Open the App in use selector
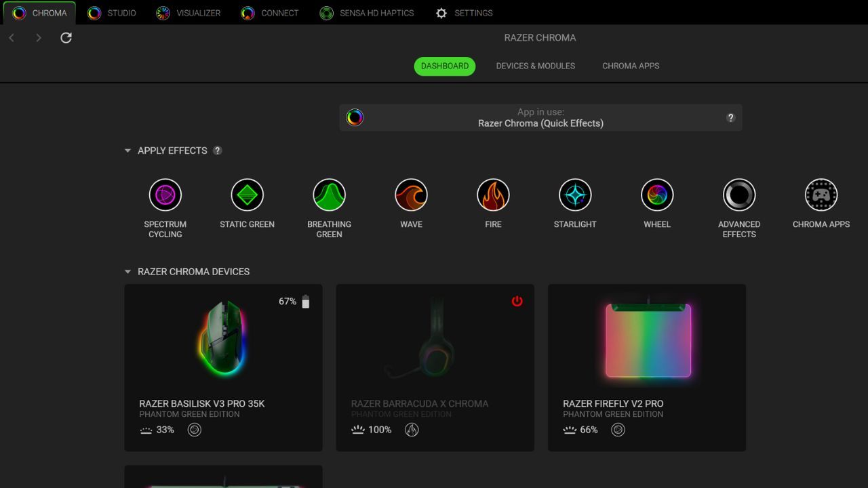Image resolution: width=868 pixels, height=488 pixels. point(540,117)
